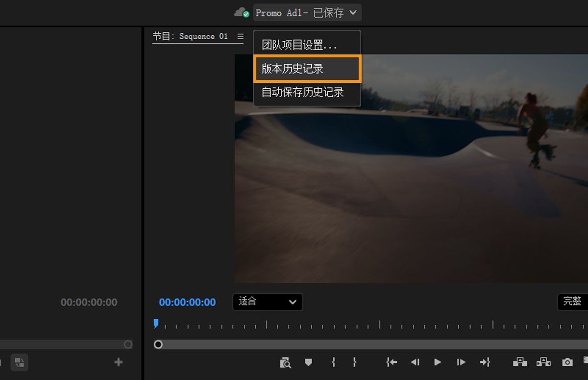Click the comparison view icon
Viewport: 588px width, 380px height.
tap(285, 362)
